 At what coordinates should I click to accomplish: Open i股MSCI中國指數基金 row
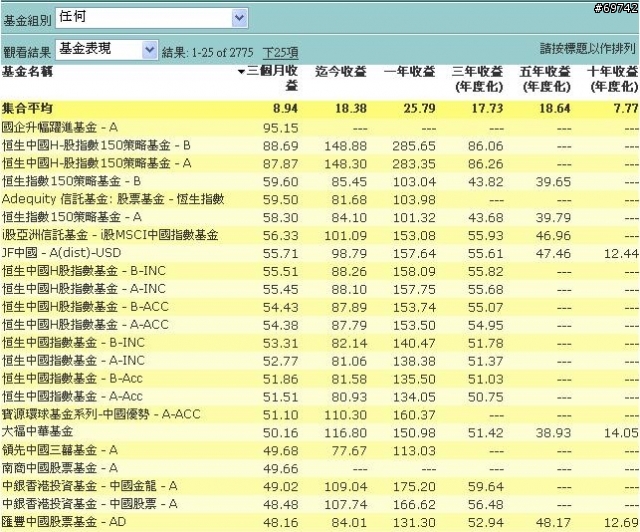click(110, 235)
